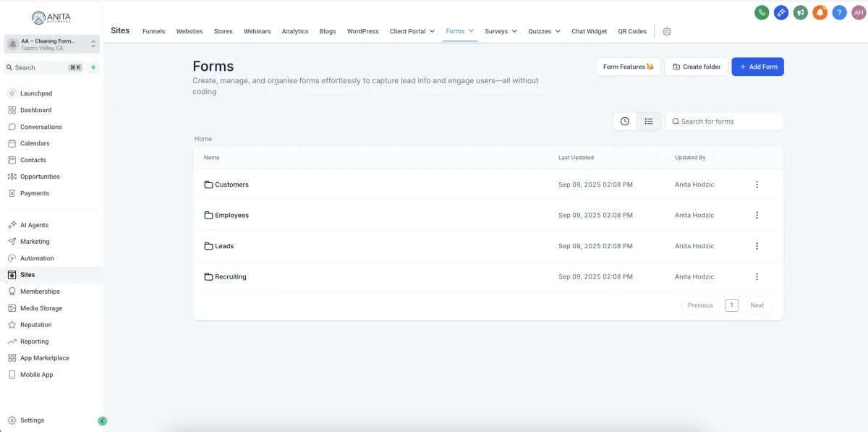Open the Customers folder
868x432 pixels.
click(x=226, y=185)
